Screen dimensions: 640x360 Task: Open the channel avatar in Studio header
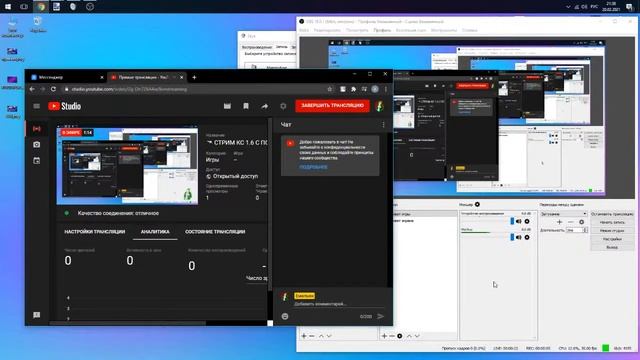(x=380, y=106)
